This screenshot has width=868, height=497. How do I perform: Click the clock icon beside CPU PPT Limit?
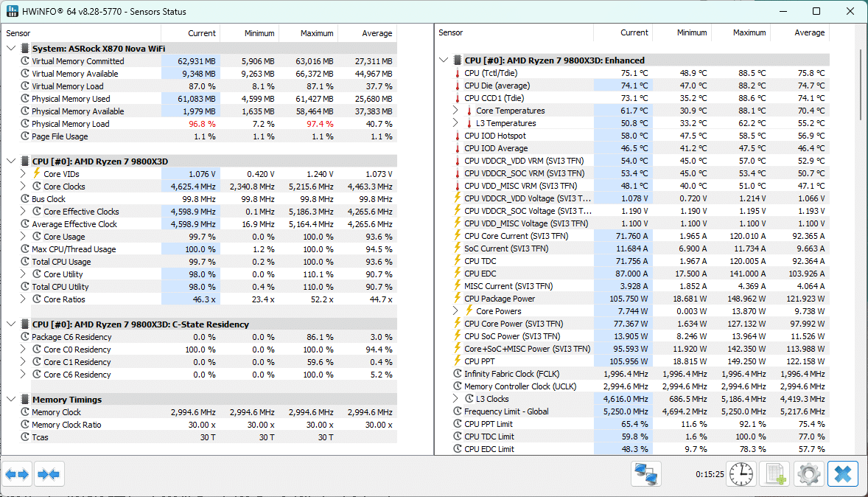point(458,424)
